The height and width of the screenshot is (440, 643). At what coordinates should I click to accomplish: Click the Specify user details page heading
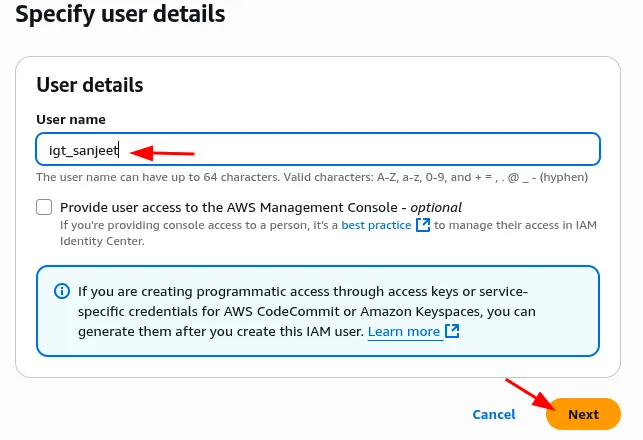[120, 15]
